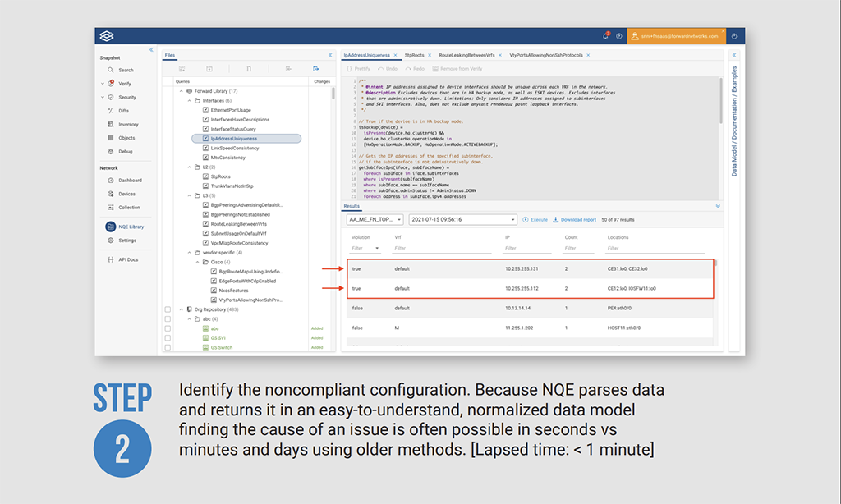Open the AA_ME_FN_TOP network dropdown
Image resolution: width=841 pixels, height=504 pixels.
[375, 220]
